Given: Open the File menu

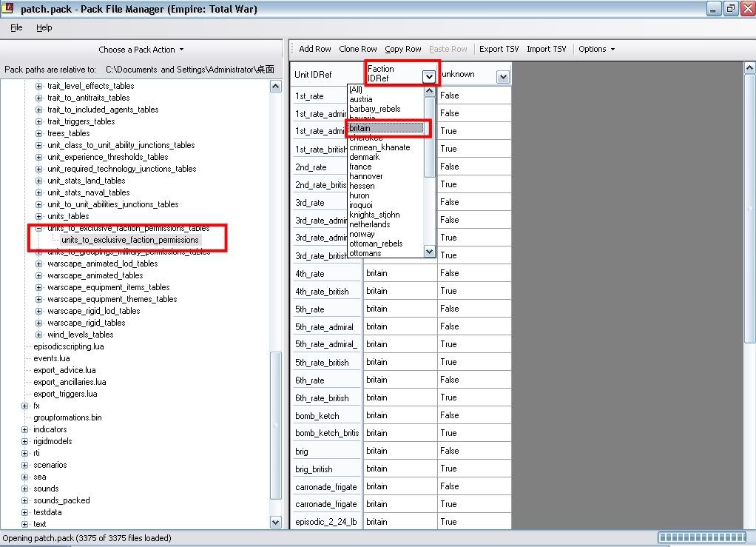Looking at the screenshot, I should pyautogui.click(x=16, y=27).
